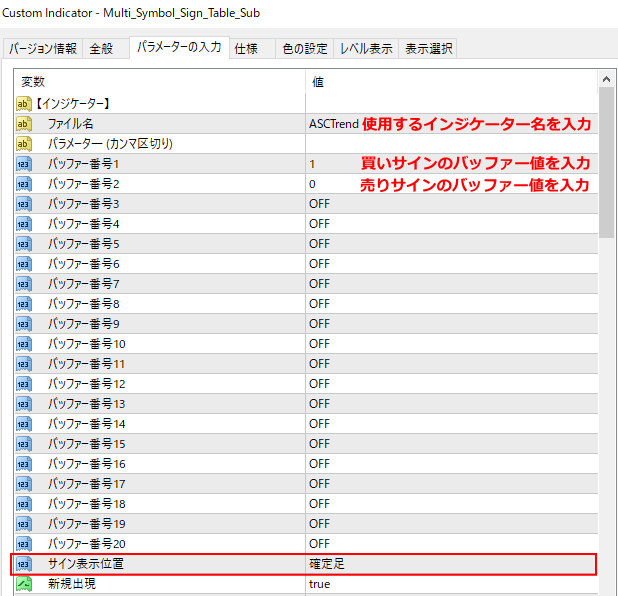This screenshot has width=618, height=596.
Task: Click the 123 icon beside バッファー番号17
Action: point(24,484)
